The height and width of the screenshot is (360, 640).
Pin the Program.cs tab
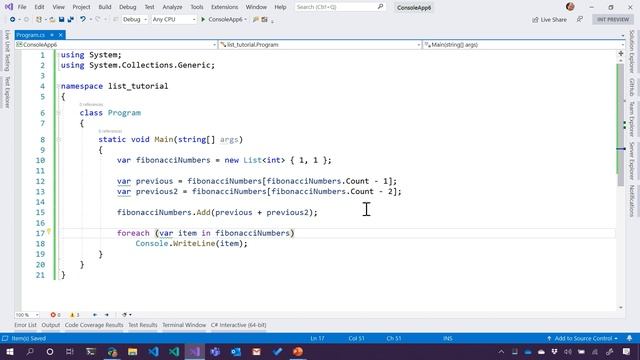pos(52,35)
